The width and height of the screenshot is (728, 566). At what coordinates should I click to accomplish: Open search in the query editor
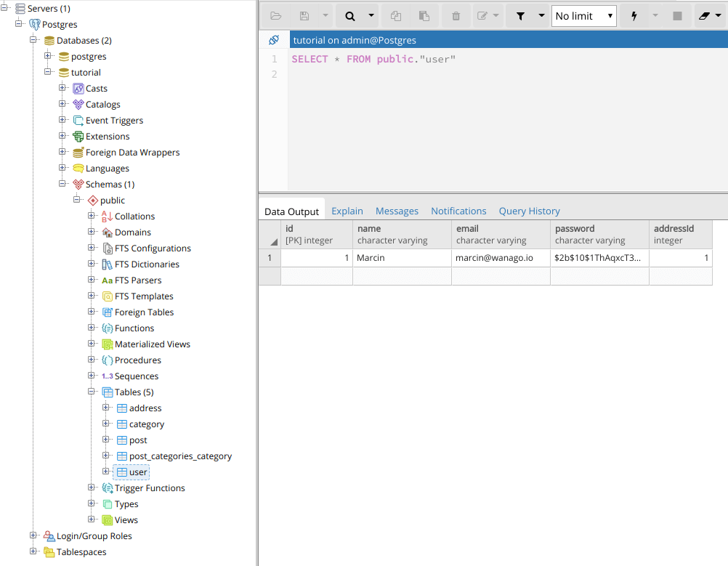pyautogui.click(x=349, y=15)
